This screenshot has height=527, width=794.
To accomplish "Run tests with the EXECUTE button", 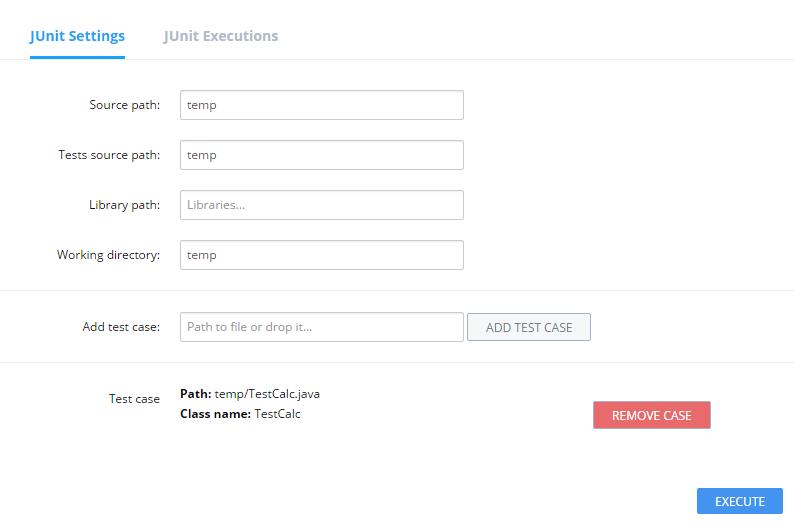I will pyautogui.click(x=739, y=501).
